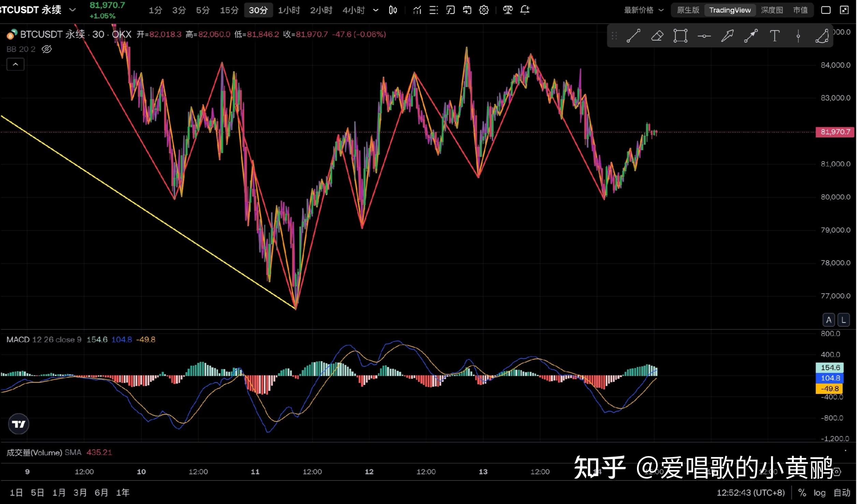
Task: Select the vertical line drawing tool
Action: (x=798, y=36)
